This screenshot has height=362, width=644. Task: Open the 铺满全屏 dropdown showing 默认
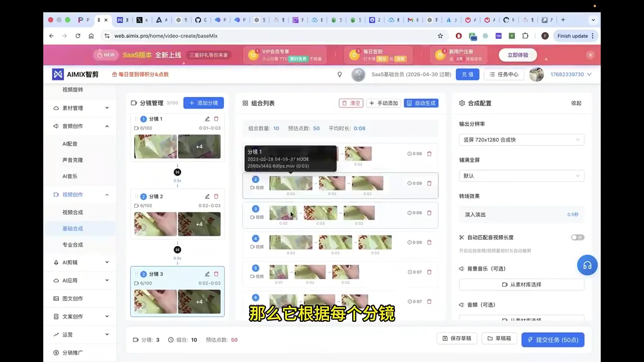click(522, 176)
